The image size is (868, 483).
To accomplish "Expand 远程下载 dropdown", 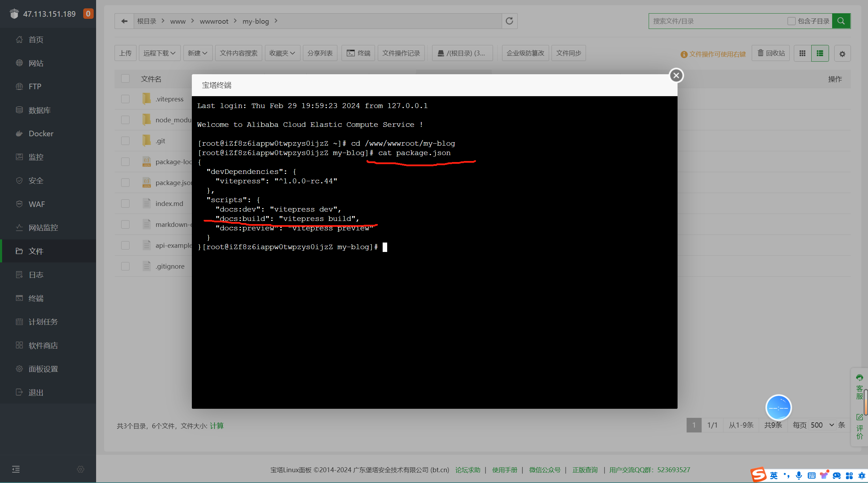I will (159, 53).
